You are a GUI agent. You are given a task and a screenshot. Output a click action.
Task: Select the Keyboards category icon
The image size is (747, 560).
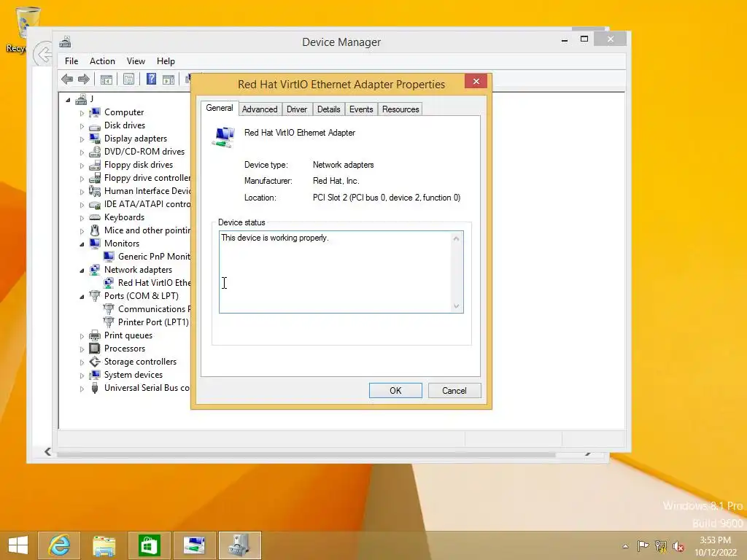tap(95, 217)
